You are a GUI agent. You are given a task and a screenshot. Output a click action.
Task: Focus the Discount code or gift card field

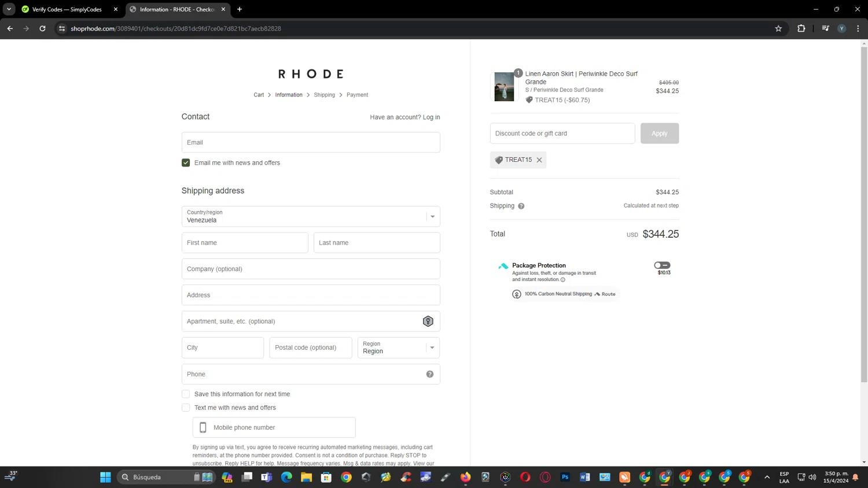pyautogui.click(x=562, y=134)
